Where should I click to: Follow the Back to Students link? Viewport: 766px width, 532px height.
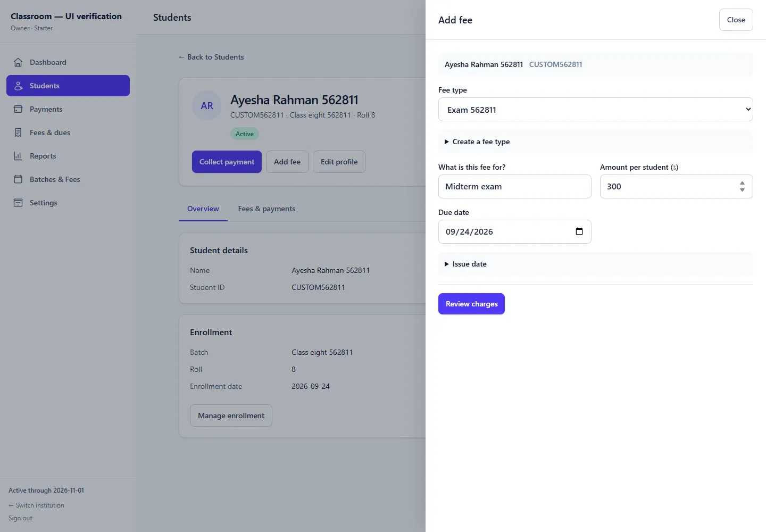tap(211, 57)
